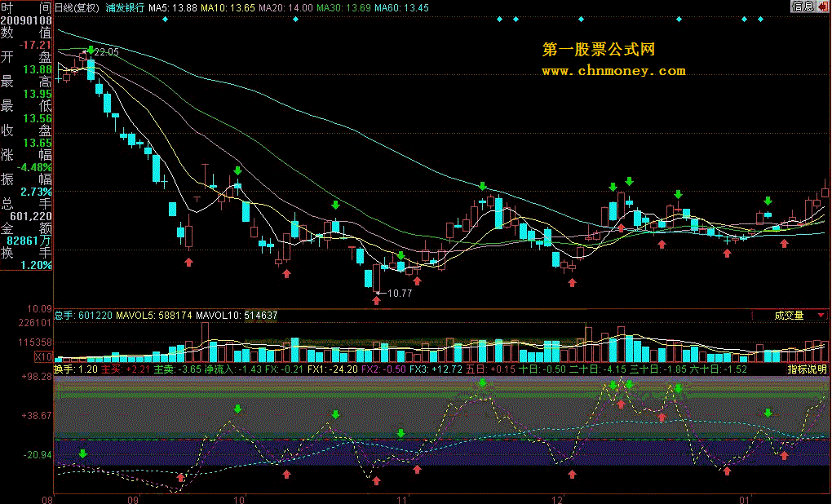Click the rightmost cyan info diamond marker
This screenshot has height=504, width=832.
pyautogui.click(x=760, y=19)
